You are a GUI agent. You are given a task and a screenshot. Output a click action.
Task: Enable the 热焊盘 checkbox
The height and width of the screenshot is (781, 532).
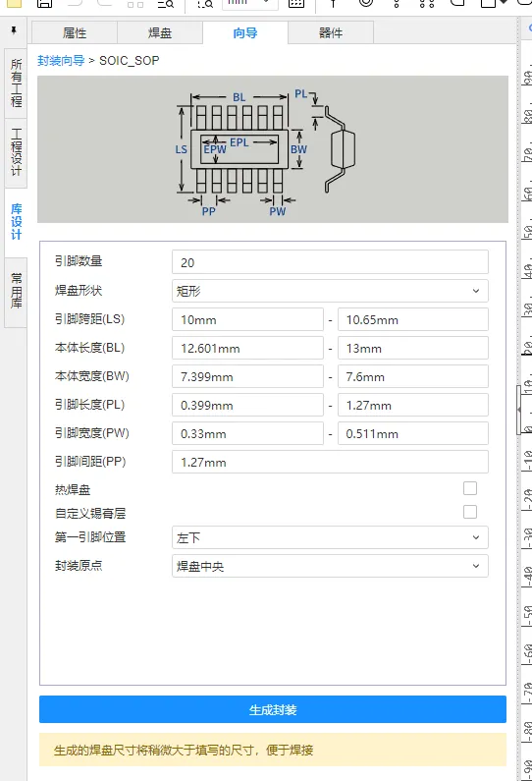tap(470, 488)
